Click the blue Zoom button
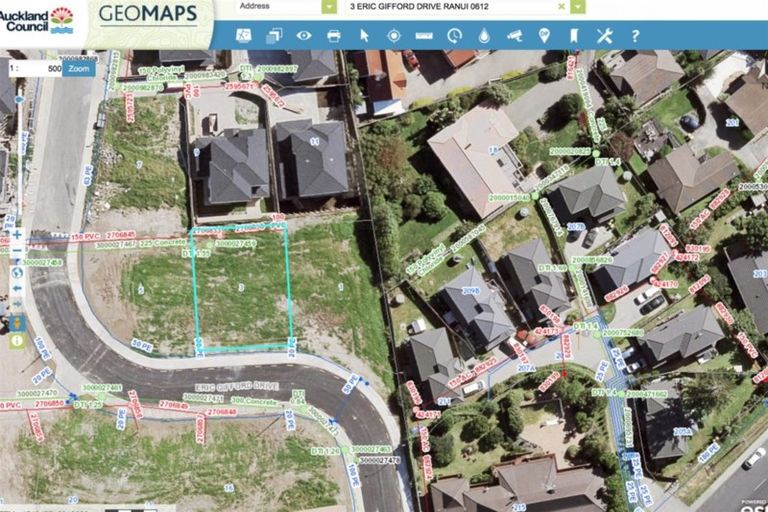The image size is (768, 512). pos(78,69)
